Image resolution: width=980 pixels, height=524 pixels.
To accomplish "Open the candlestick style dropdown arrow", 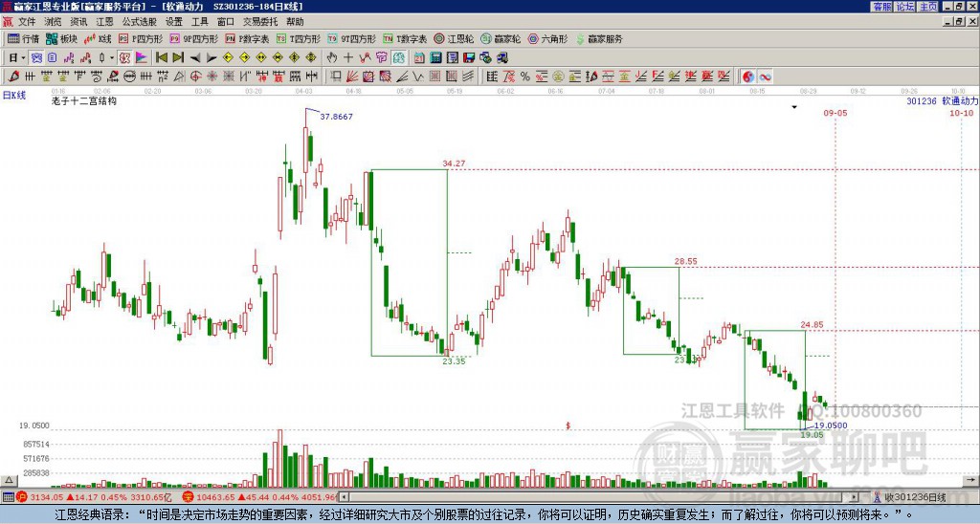I will tap(112, 57).
